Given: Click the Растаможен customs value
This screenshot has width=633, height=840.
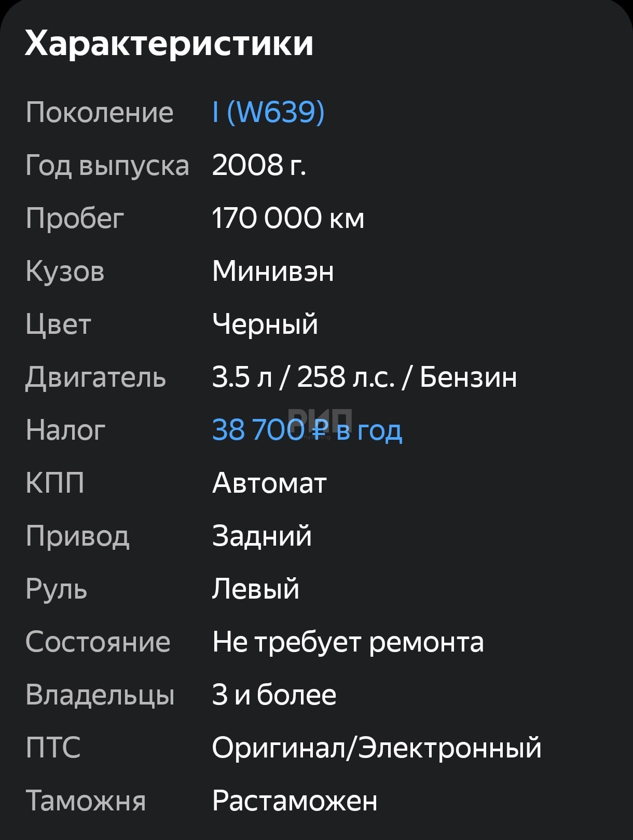Looking at the screenshot, I should [295, 801].
